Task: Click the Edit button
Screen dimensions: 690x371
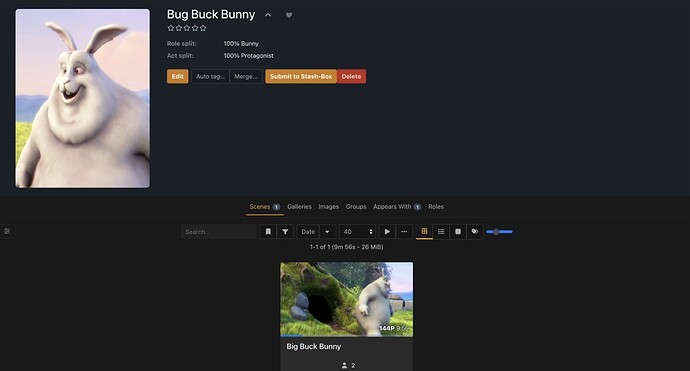Action: [177, 76]
